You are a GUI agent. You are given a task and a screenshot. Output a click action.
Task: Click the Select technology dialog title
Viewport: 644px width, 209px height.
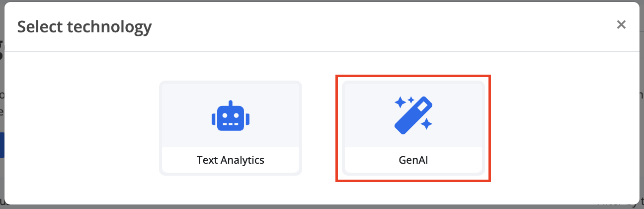tap(84, 26)
